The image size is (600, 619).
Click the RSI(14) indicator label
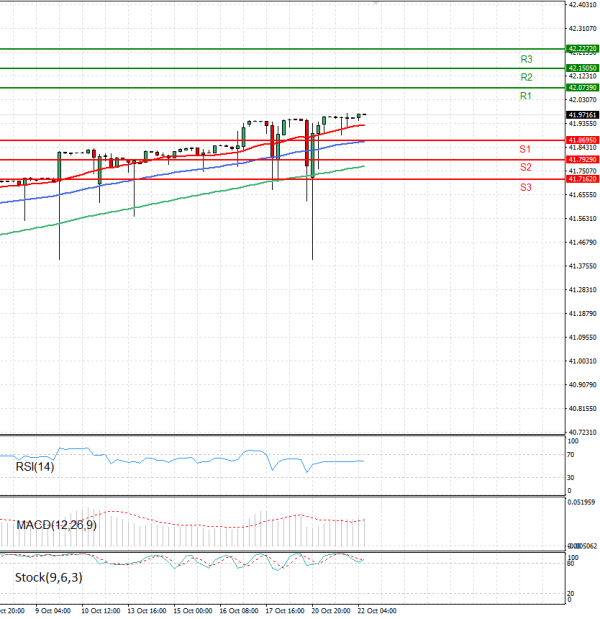pos(33,466)
